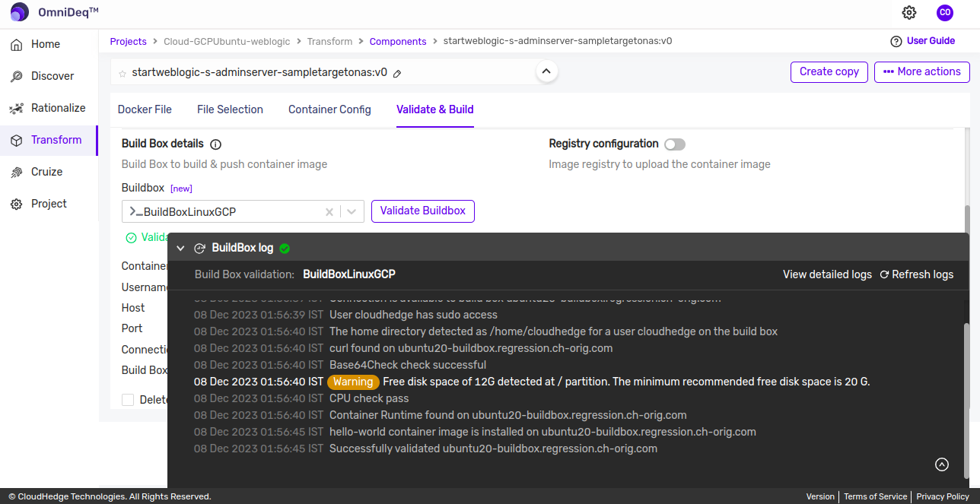Click the User Guide help icon

coord(896,41)
